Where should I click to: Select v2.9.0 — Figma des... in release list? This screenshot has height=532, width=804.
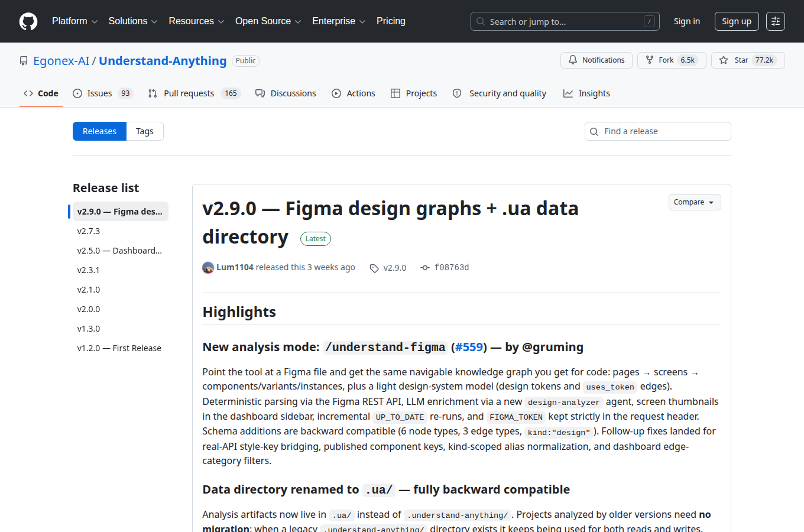click(120, 212)
